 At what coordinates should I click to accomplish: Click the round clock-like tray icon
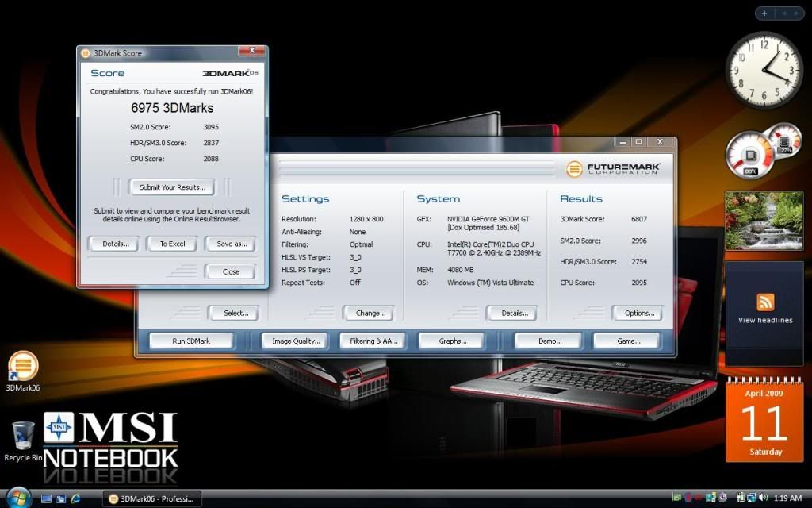click(722, 498)
